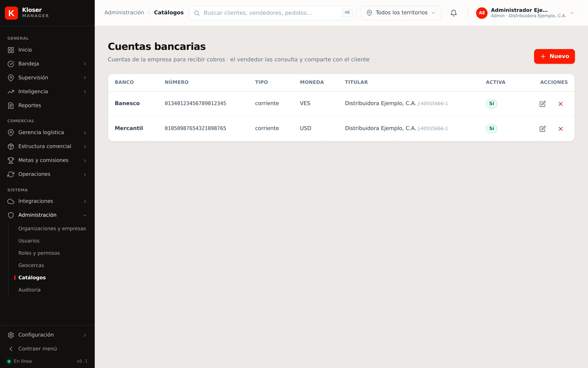Click the Administración breadcrumb link
The image size is (588, 368).
pos(124,13)
